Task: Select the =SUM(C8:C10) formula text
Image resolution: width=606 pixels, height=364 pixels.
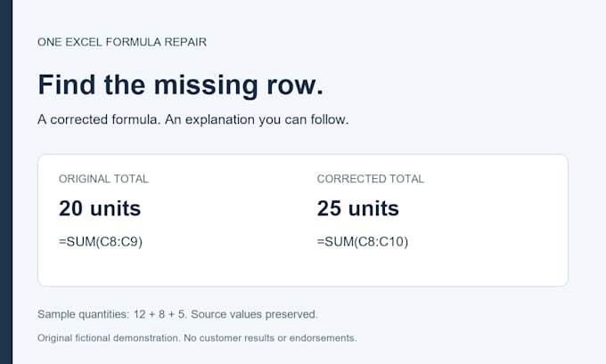Action: coord(363,242)
